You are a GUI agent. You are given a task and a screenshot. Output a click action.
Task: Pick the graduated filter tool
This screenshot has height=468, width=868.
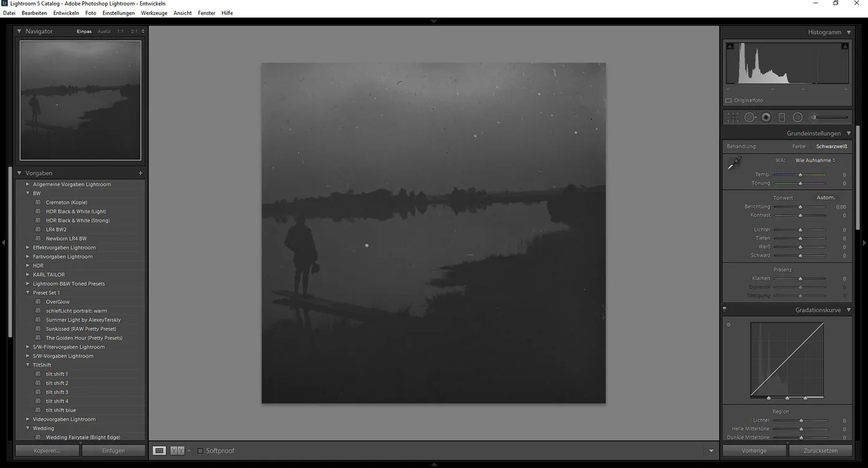click(x=782, y=117)
